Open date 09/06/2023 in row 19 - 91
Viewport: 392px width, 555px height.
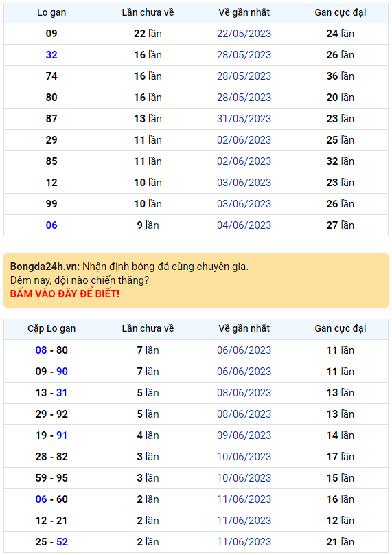(x=244, y=435)
